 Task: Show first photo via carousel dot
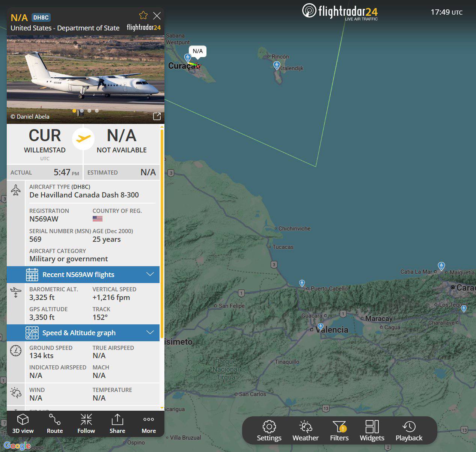(x=74, y=111)
